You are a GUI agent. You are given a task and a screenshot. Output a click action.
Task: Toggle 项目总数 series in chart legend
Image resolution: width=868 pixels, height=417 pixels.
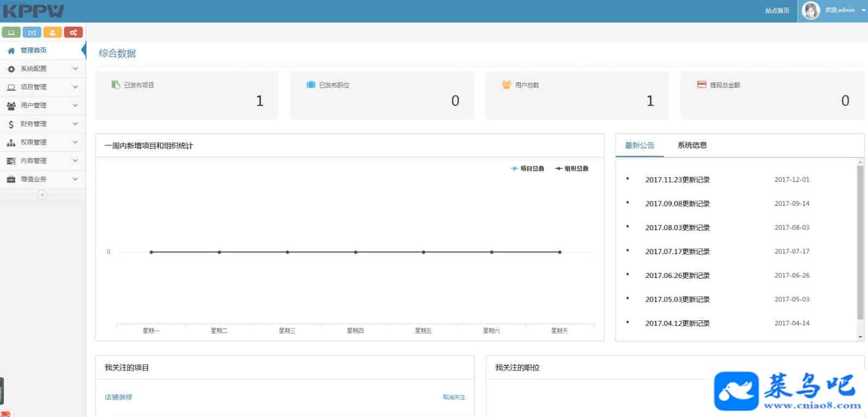click(527, 169)
